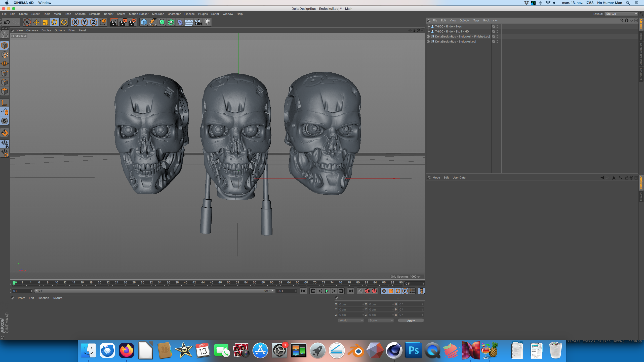Open material manager Create menu

[x=21, y=298]
